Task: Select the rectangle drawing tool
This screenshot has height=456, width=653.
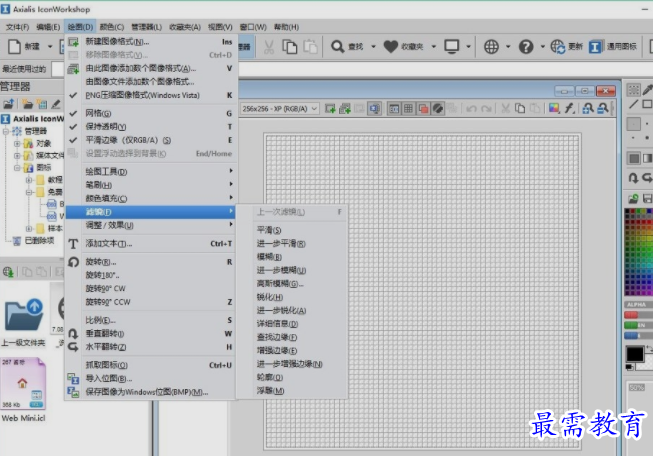Action: [647, 104]
